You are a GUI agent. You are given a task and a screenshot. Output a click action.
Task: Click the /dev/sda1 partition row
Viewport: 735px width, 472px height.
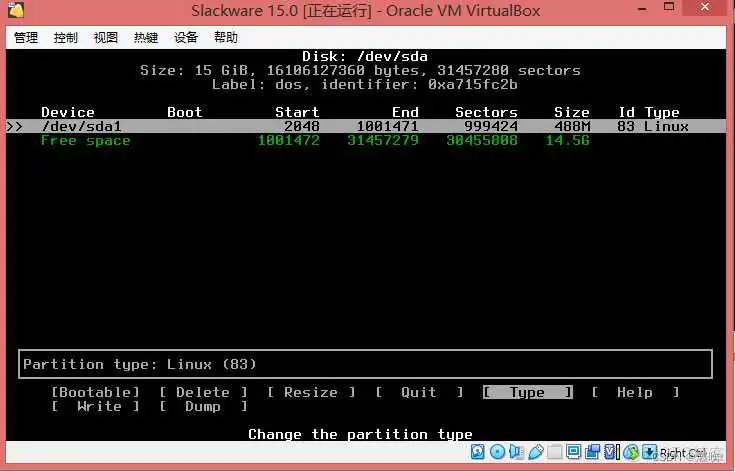[x=366, y=126]
